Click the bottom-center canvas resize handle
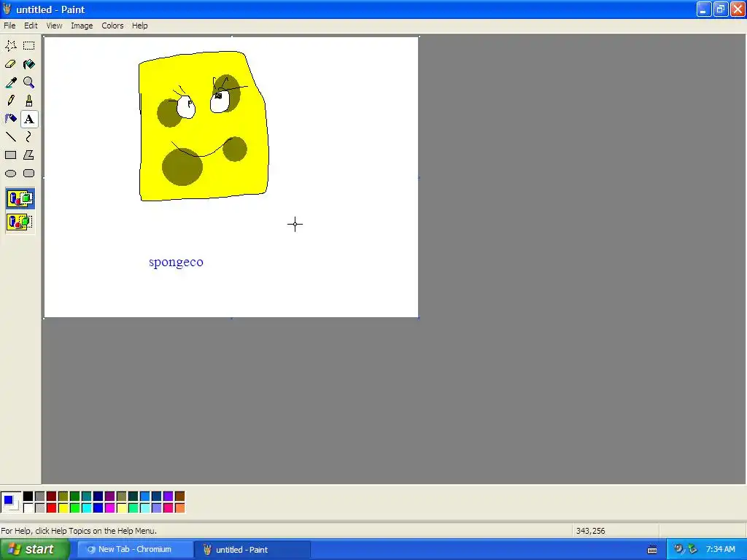Screen dimensions: 747x560 click(231, 318)
